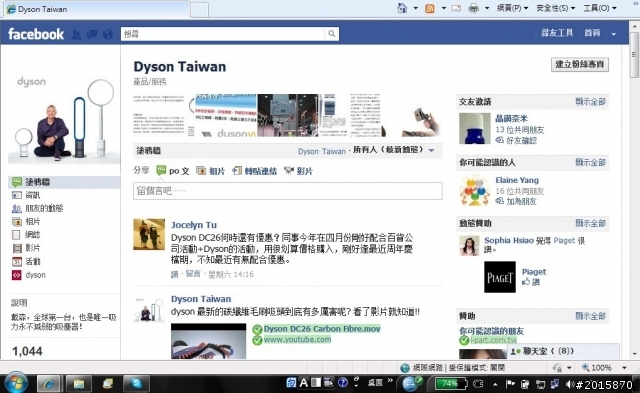The image size is (640, 393).
Task: Click the browser Home icon
Action: (402, 8)
